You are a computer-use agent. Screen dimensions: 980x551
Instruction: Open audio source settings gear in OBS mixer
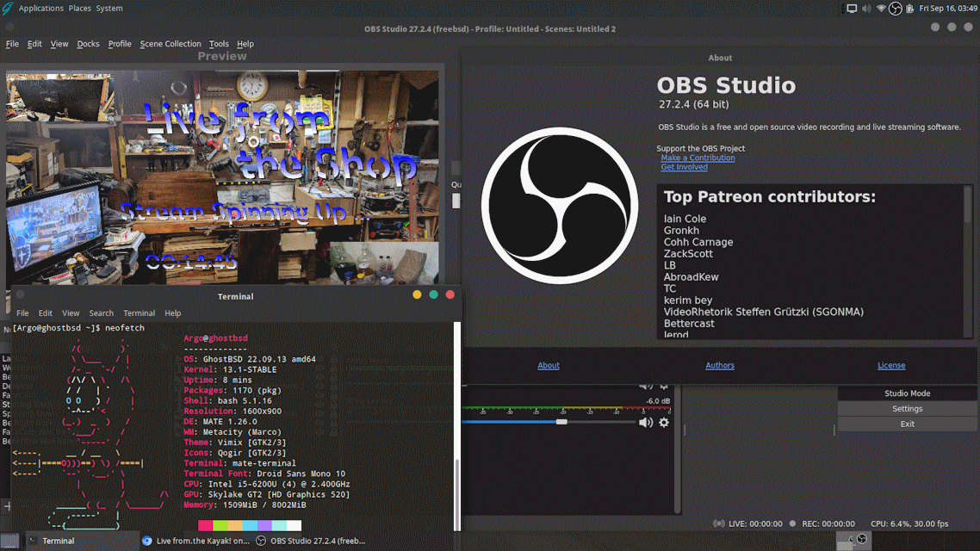[x=664, y=423]
